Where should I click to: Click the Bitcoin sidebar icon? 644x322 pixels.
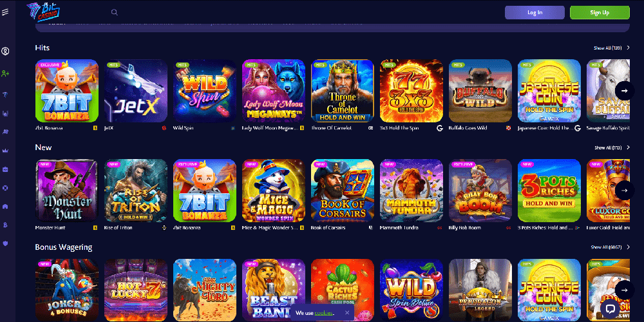tap(5, 225)
